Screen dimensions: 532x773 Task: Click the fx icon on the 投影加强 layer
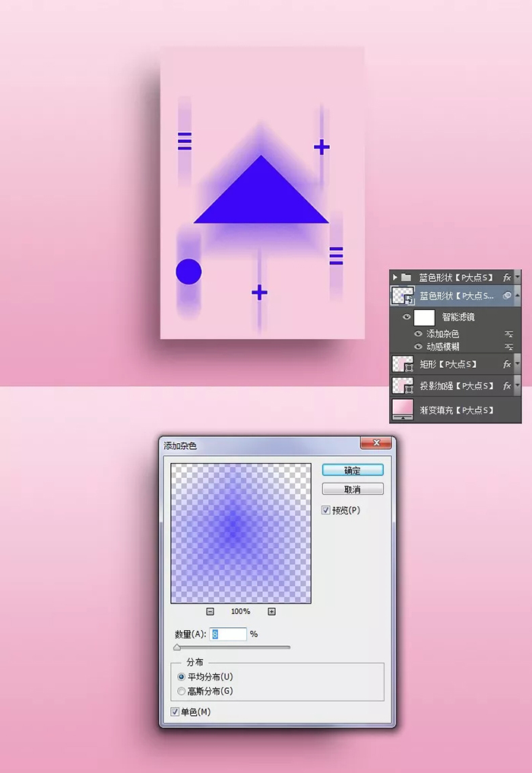(x=507, y=386)
